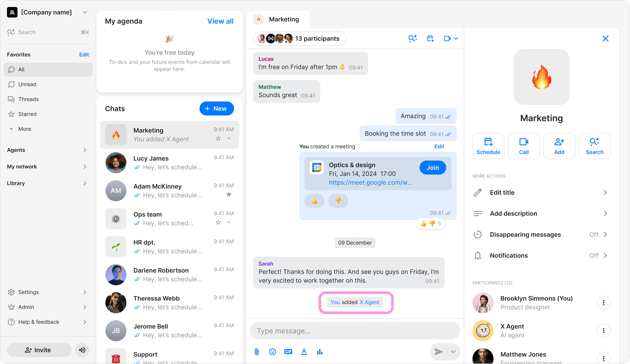Expand the Ops team chat row chevron

(229, 222)
